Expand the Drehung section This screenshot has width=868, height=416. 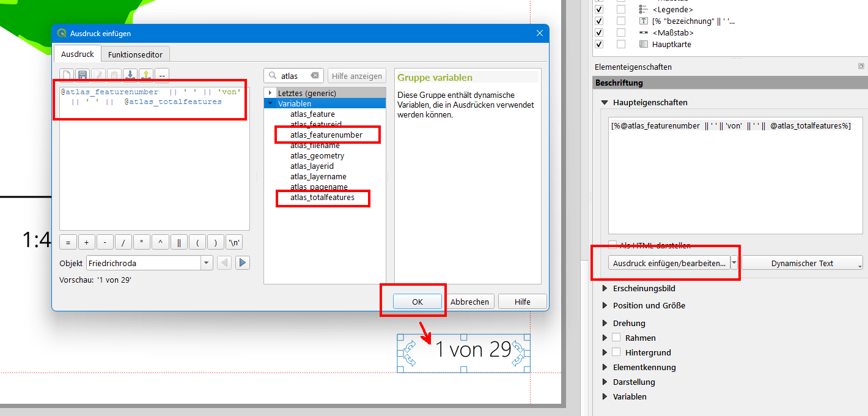pos(605,323)
